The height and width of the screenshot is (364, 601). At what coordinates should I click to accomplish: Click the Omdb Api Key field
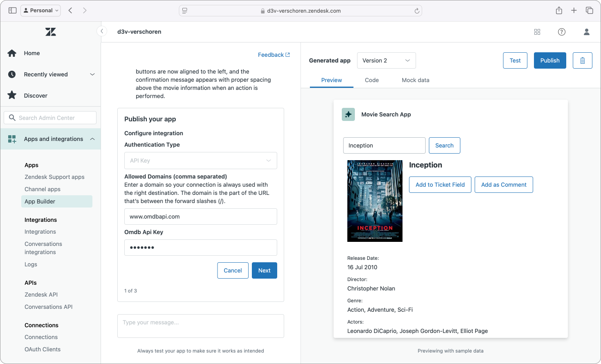tap(201, 248)
